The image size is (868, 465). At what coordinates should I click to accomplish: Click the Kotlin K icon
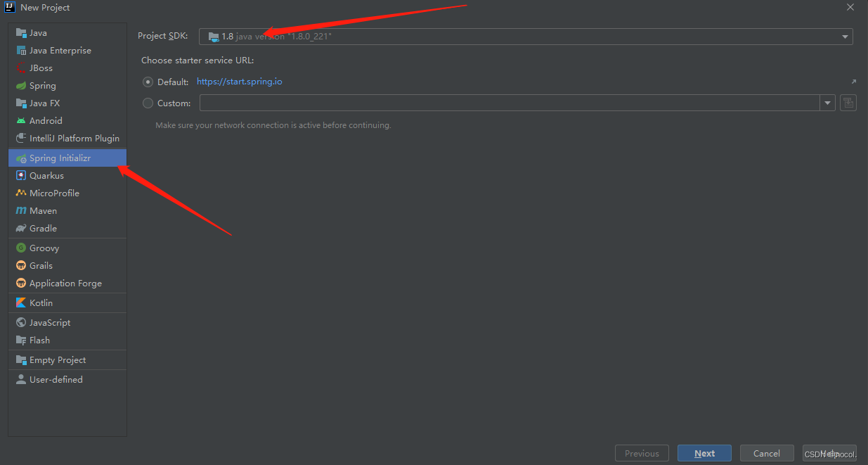(x=21, y=303)
